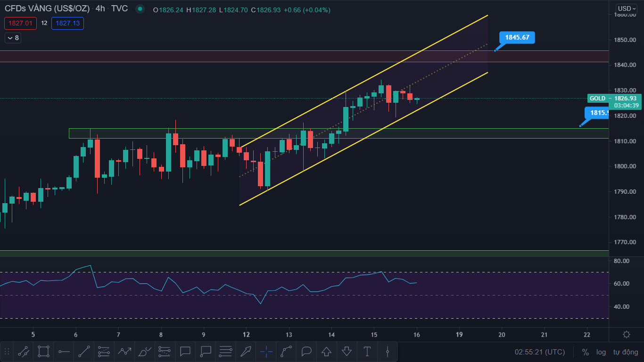Click the open value O1826.24
Viewport: 644px width, 362px height.
pos(168,10)
